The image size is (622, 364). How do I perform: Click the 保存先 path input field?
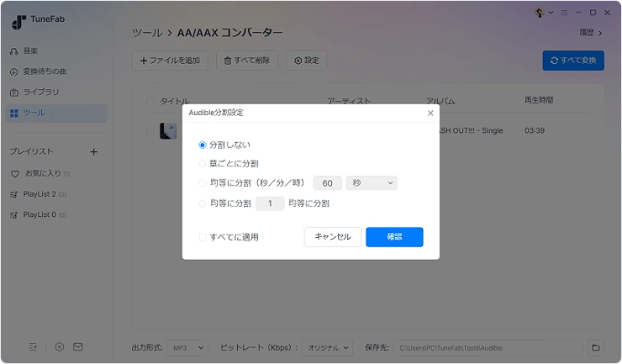coord(488,348)
